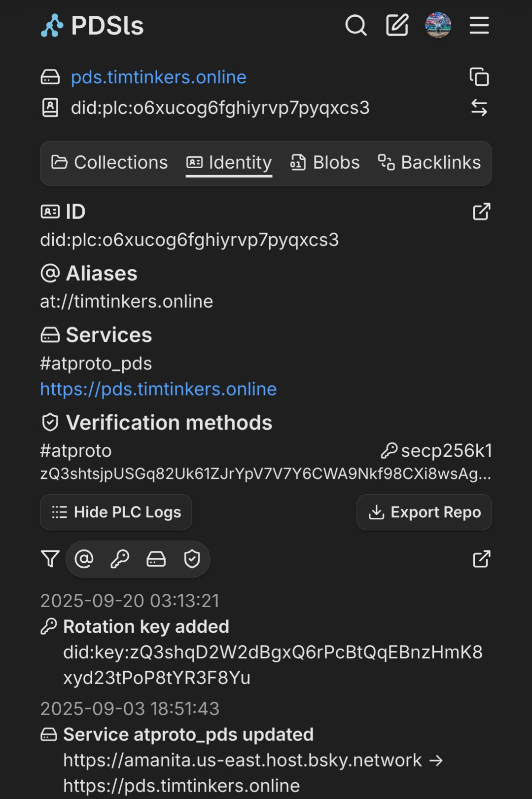Click the compose record pencil icon
The image size is (532, 799).
(x=397, y=25)
